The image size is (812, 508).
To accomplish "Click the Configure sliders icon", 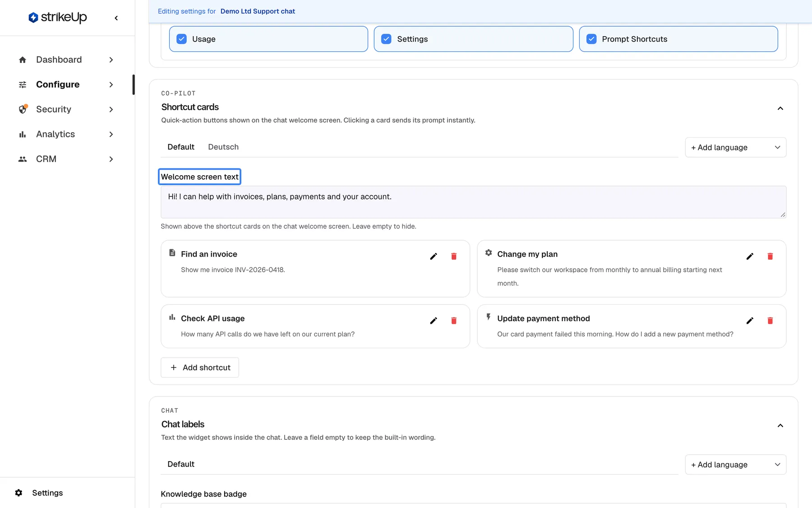I will coord(23,84).
